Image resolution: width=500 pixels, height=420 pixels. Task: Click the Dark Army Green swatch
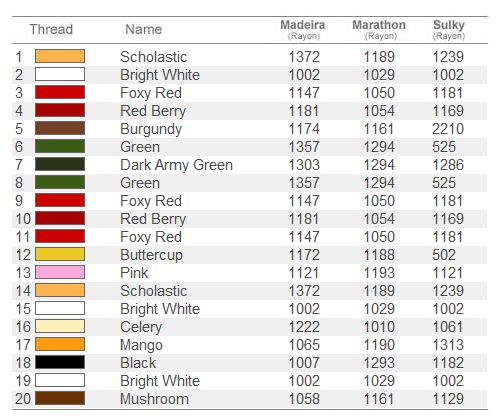(60, 164)
